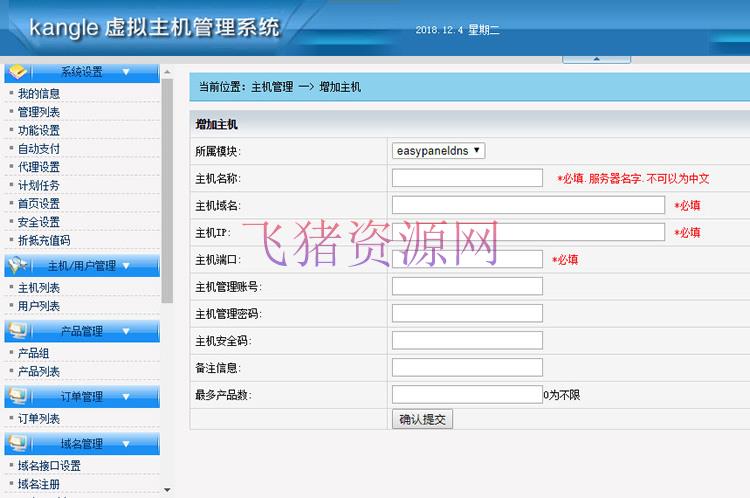Collapse the 产品管理 section arrow

(126, 331)
